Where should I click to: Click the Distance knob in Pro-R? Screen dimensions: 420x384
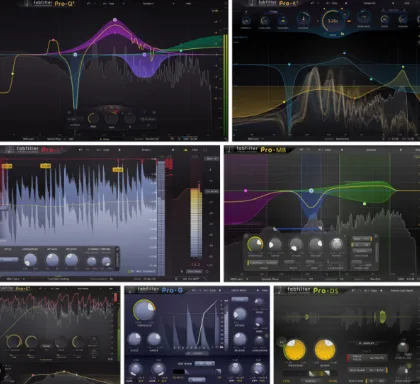tap(303, 19)
